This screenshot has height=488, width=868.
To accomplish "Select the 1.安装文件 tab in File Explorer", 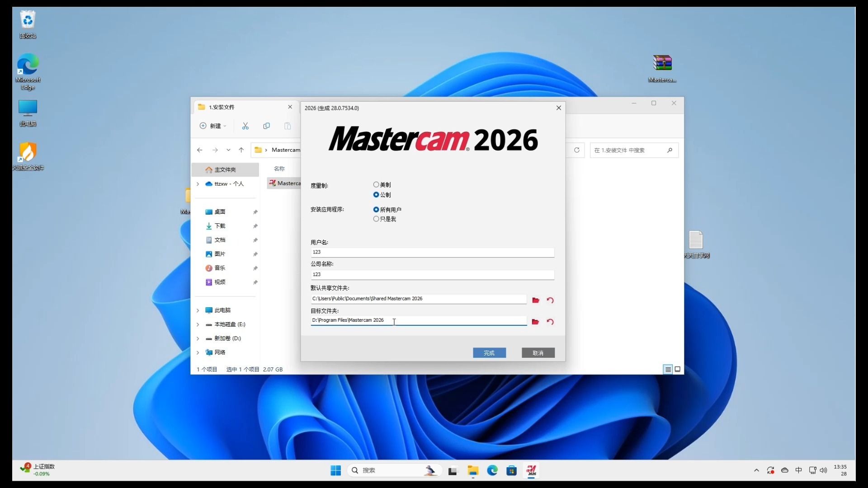I will tap(246, 107).
